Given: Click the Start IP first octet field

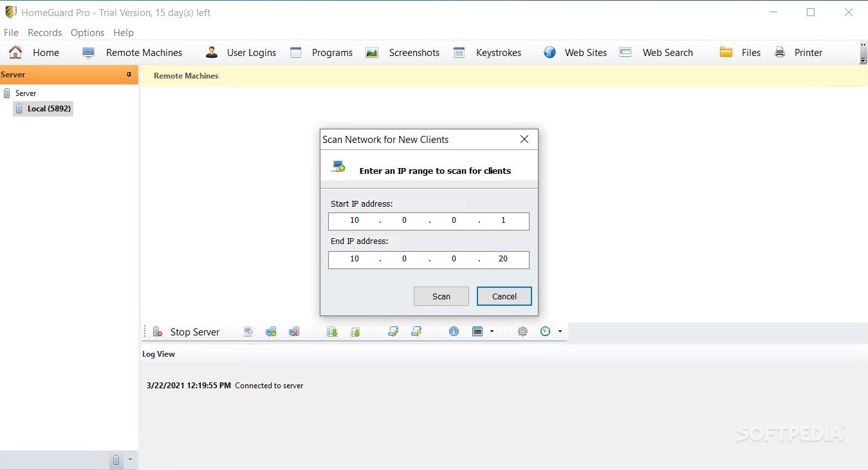Looking at the screenshot, I should point(355,220).
